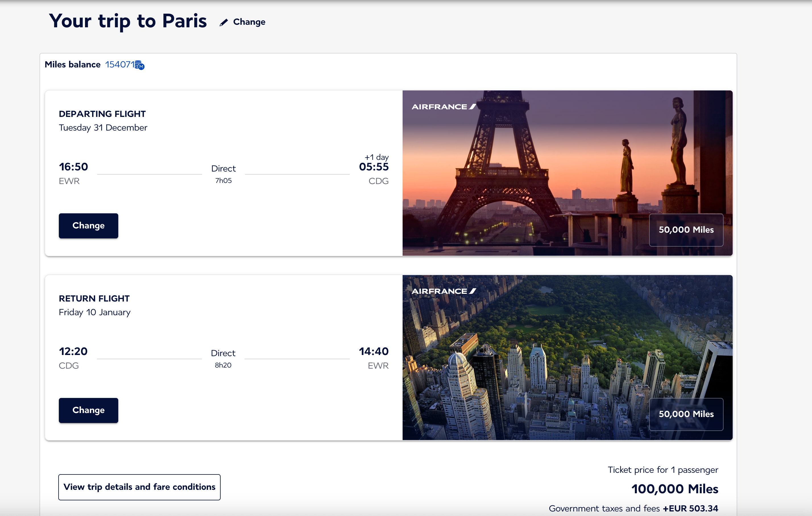Click the 7h05 flight duration
This screenshot has height=516, width=812.
pos(223,181)
